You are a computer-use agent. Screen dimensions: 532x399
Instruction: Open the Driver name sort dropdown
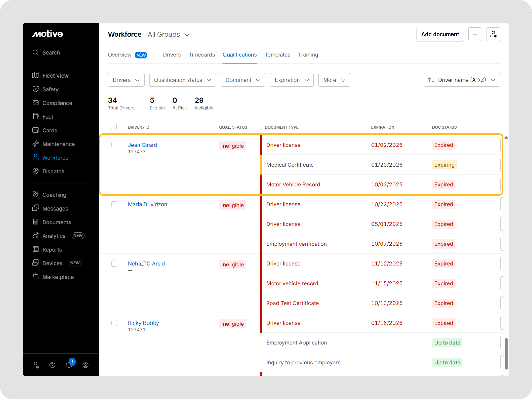point(462,80)
